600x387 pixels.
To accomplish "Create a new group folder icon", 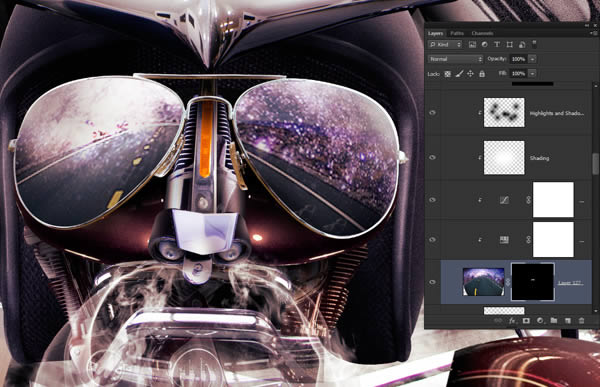I will [554, 320].
